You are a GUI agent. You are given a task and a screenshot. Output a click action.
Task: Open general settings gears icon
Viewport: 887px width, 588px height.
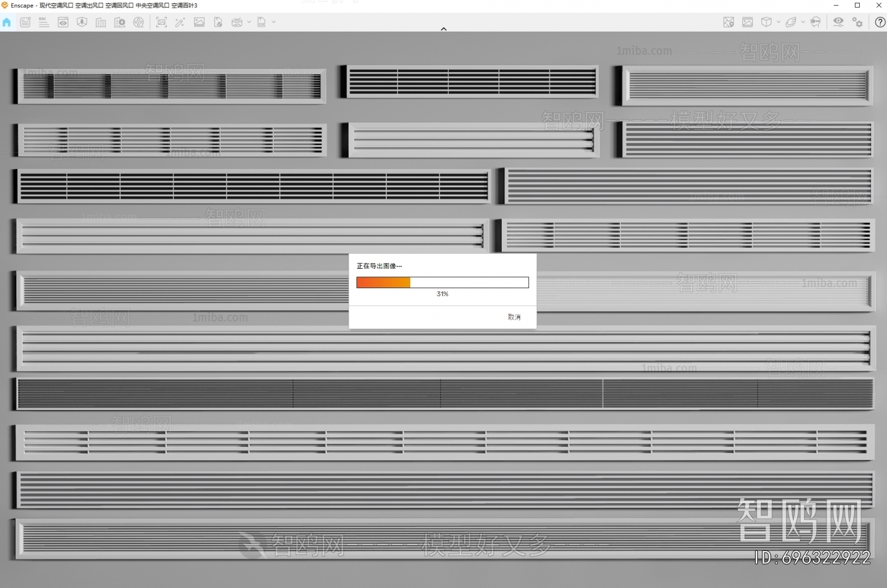(x=858, y=22)
